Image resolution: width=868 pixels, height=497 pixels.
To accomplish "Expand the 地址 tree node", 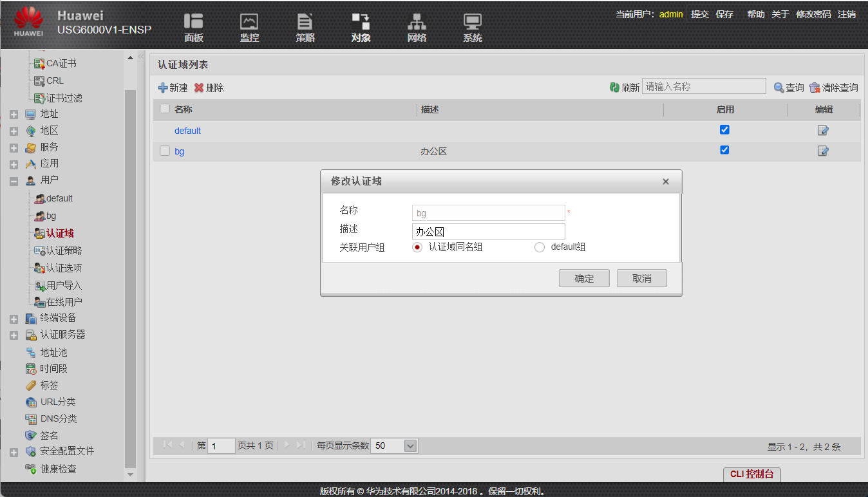I will pyautogui.click(x=14, y=115).
